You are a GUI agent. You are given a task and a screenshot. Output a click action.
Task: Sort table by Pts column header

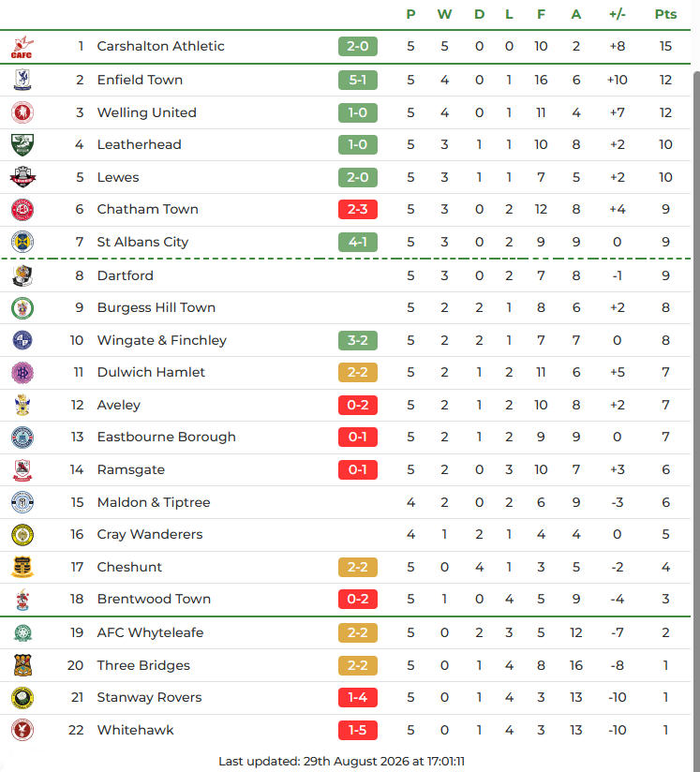pyautogui.click(x=665, y=14)
